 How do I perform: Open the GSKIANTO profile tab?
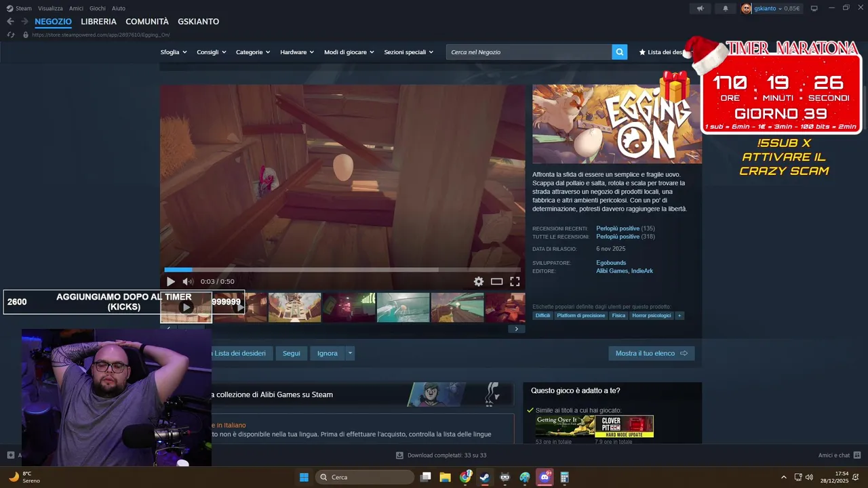click(198, 22)
